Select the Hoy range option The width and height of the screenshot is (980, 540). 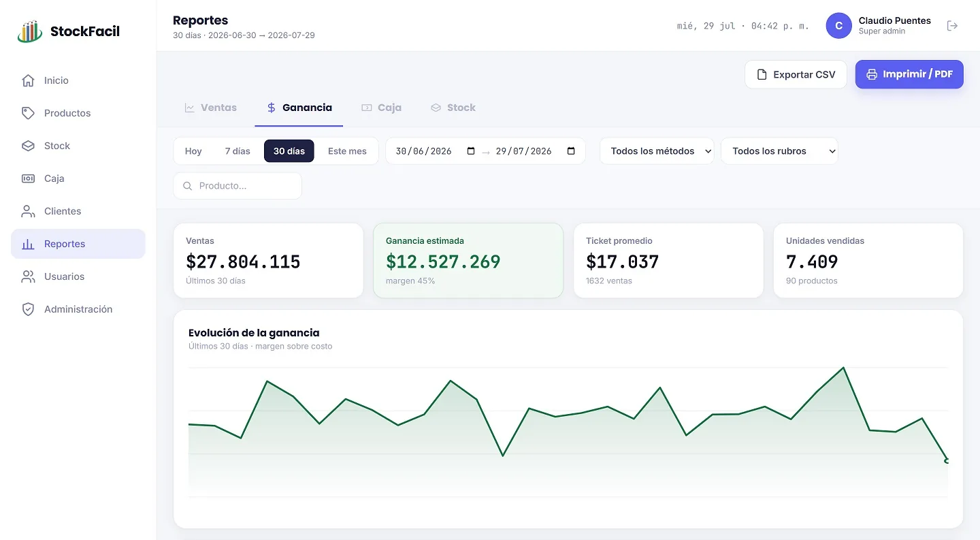(x=193, y=151)
